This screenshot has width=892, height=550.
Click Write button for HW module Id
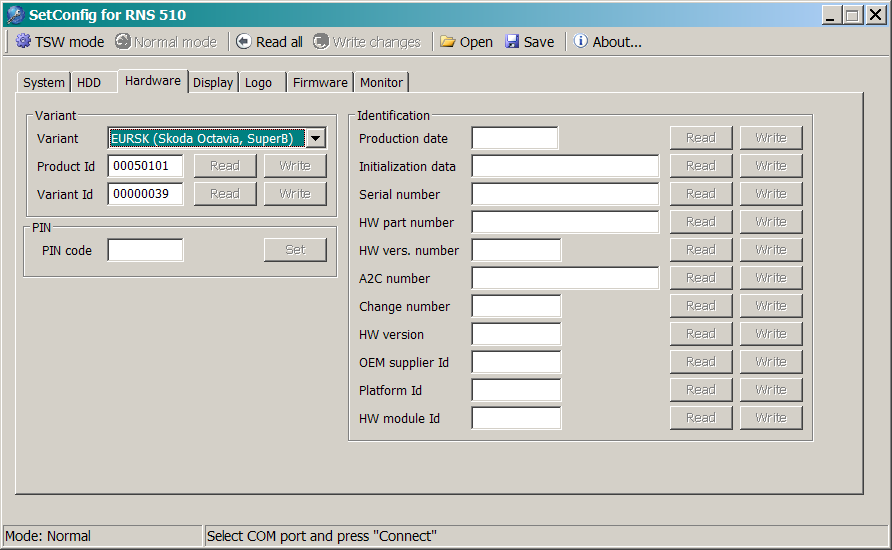point(771,418)
